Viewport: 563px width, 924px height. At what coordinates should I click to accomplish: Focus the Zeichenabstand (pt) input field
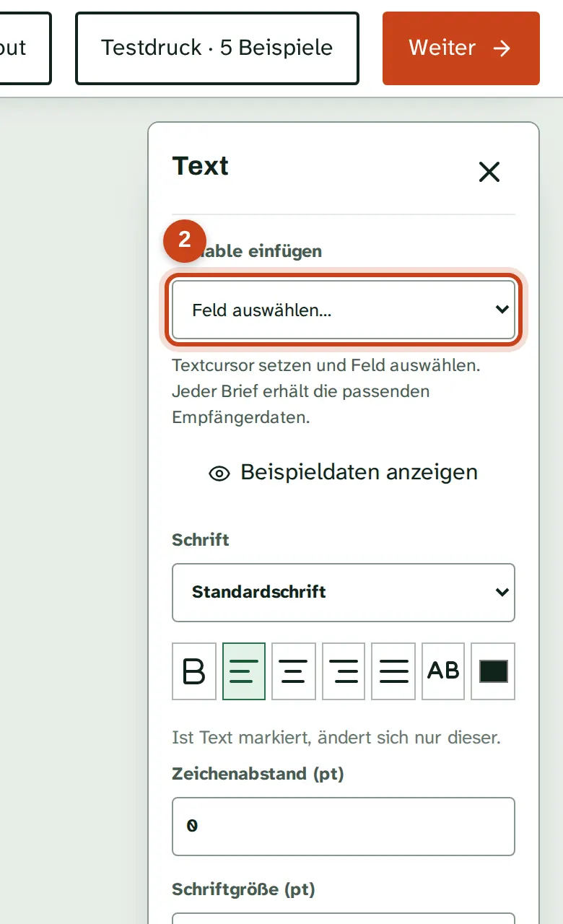pyautogui.click(x=344, y=827)
